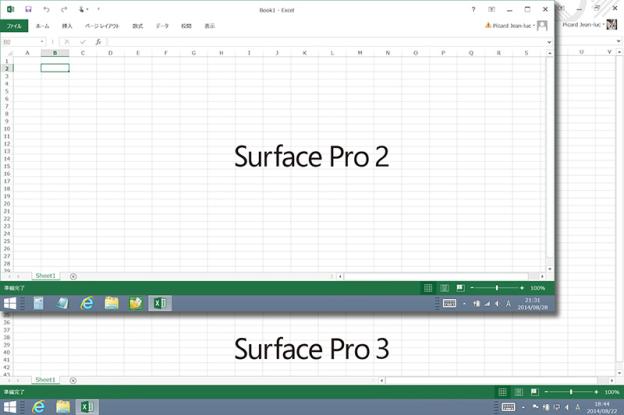Switch to the 挿入 ribbon tab
624x415 pixels.
(x=67, y=26)
